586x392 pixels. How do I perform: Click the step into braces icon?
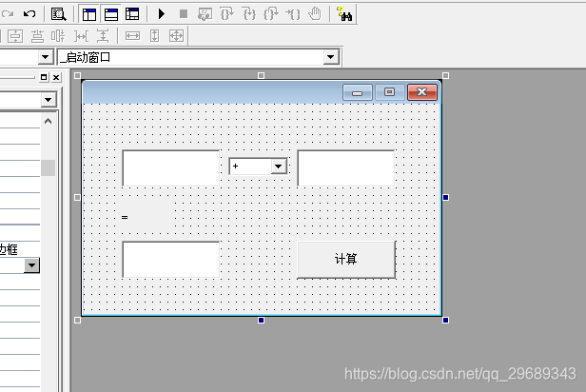(x=249, y=14)
